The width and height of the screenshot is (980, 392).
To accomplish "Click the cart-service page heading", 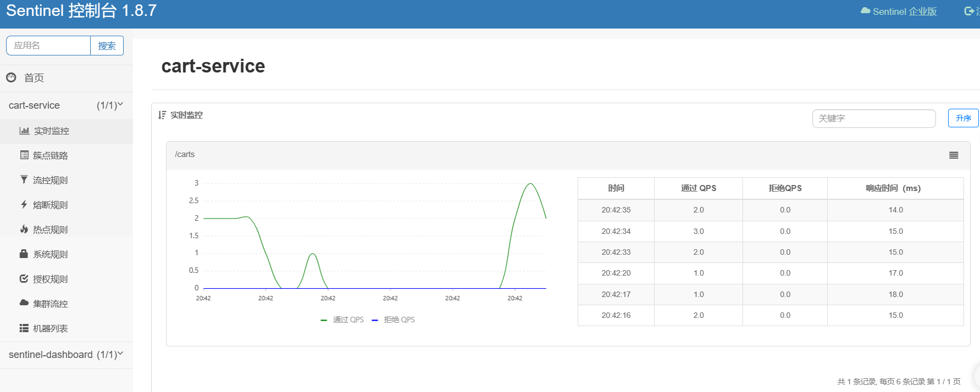I will [x=213, y=66].
